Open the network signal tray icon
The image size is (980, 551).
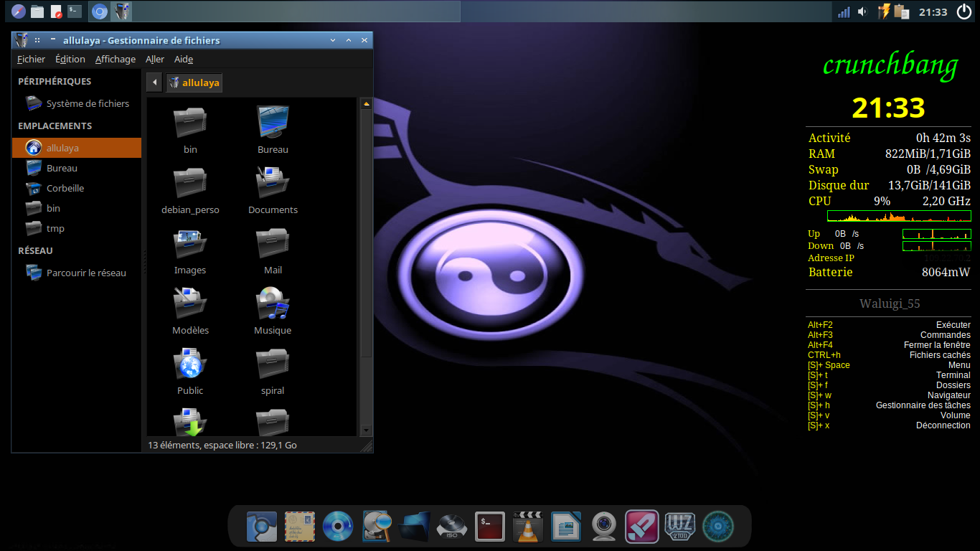tap(844, 12)
